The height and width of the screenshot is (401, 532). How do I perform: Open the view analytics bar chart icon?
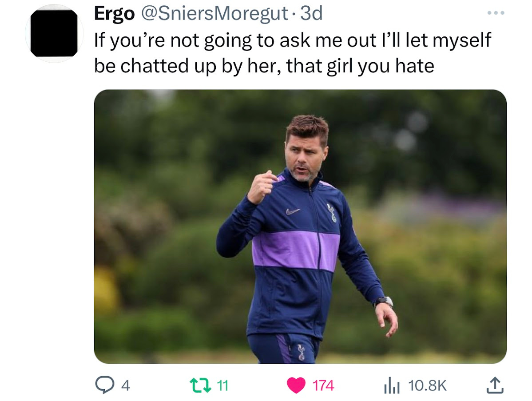[392, 386]
